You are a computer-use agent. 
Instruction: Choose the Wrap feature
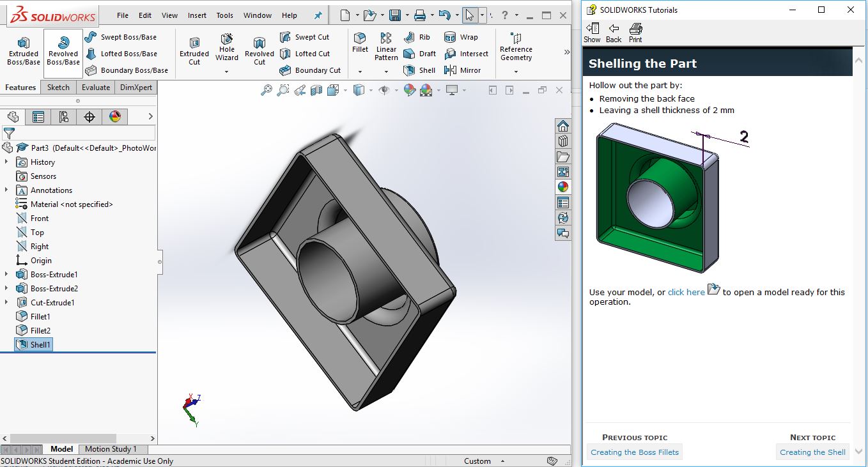[461, 37]
